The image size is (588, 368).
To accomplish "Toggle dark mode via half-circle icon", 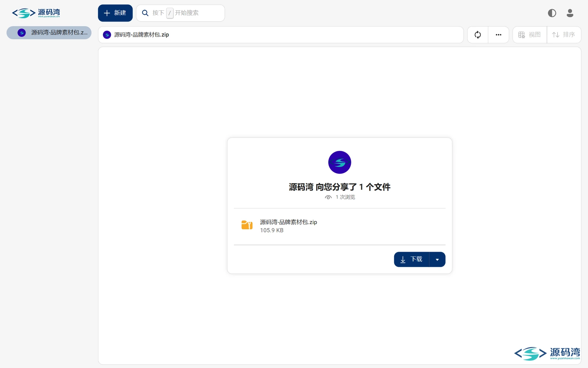I will coord(552,13).
